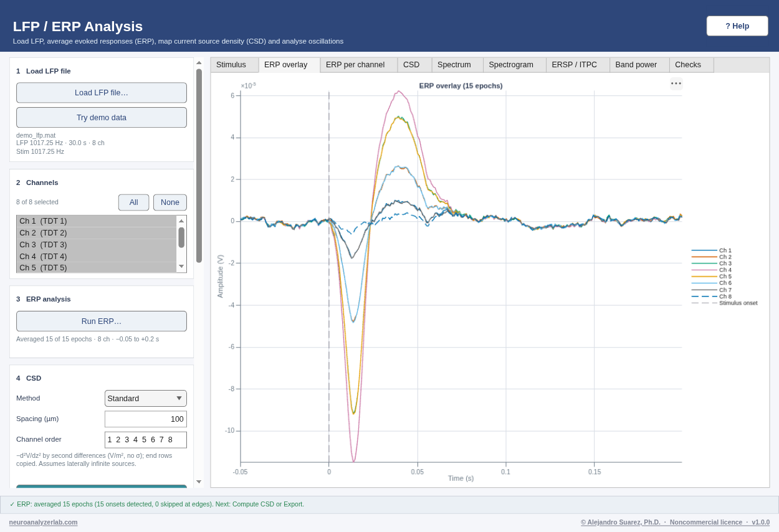Select Ch 1 (TDT 1) in list

pyautogui.click(x=97, y=221)
